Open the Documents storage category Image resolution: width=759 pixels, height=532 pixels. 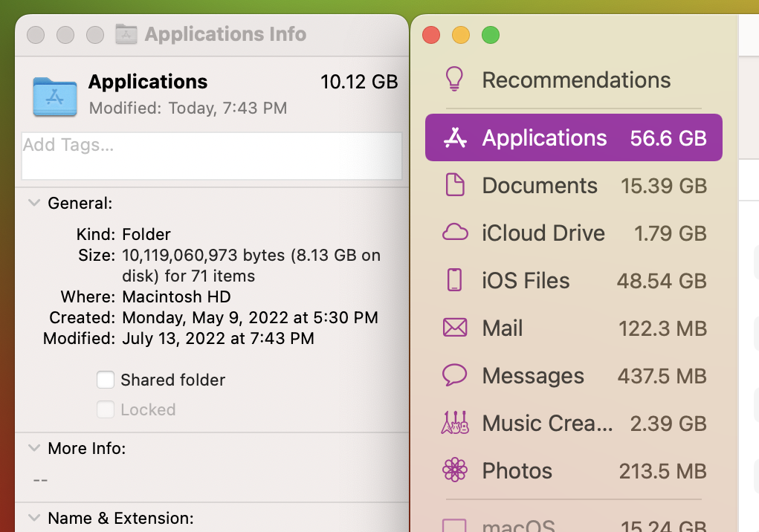pos(574,185)
